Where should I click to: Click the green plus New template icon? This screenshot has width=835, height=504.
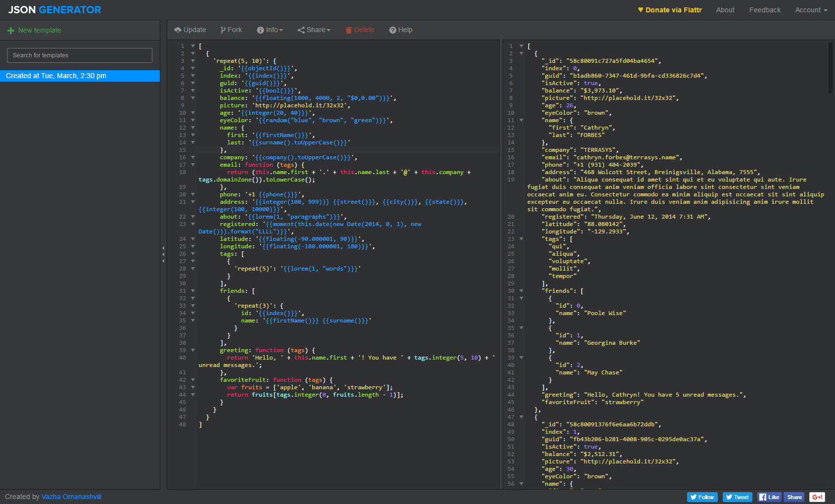click(11, 31)
